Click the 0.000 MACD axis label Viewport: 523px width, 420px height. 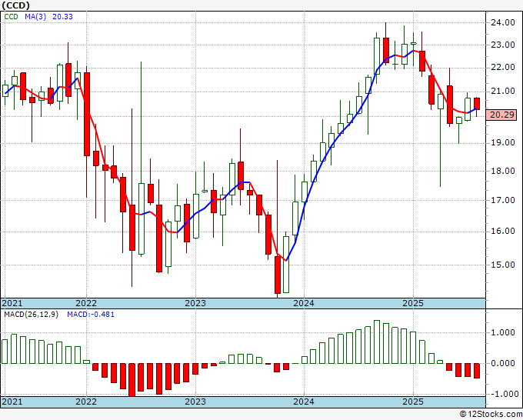(503, 363)
